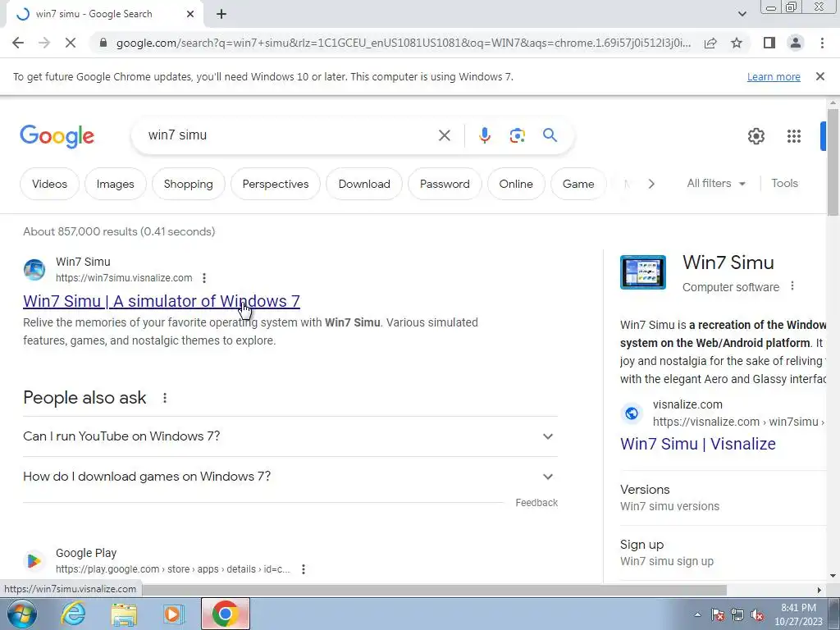Select the Videos filter chip
Screen dimensions: 840x630
pos(49,184)
